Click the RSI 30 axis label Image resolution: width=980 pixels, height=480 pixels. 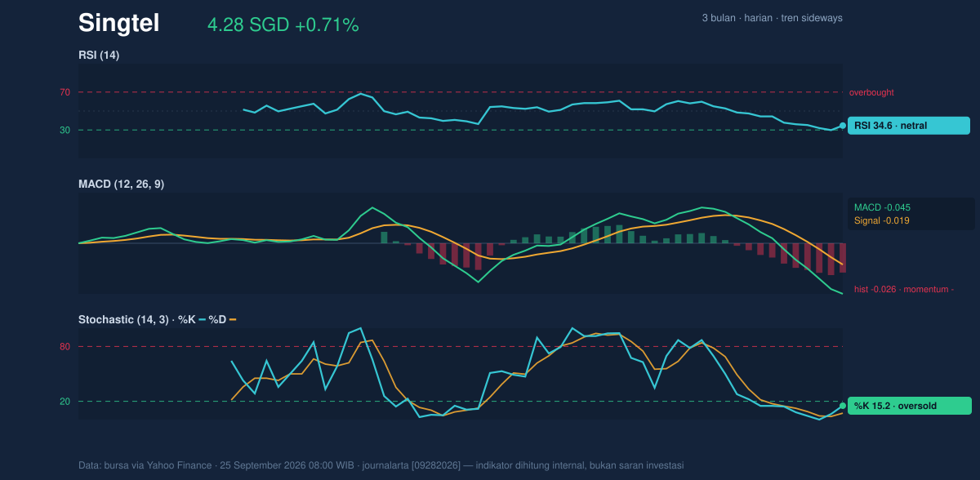65,130
